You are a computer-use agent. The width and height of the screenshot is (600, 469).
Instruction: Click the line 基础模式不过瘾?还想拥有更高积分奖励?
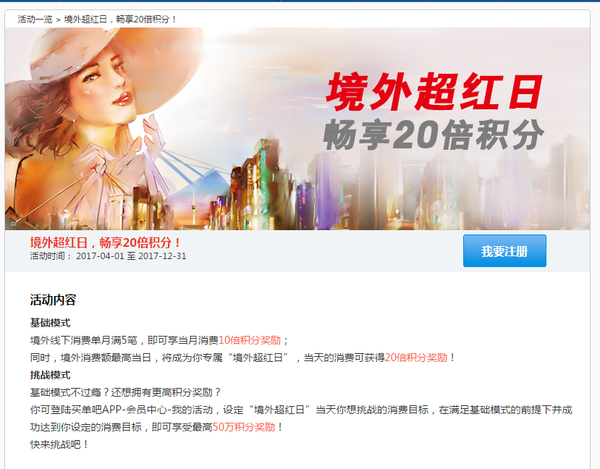[x=126, y=392]
